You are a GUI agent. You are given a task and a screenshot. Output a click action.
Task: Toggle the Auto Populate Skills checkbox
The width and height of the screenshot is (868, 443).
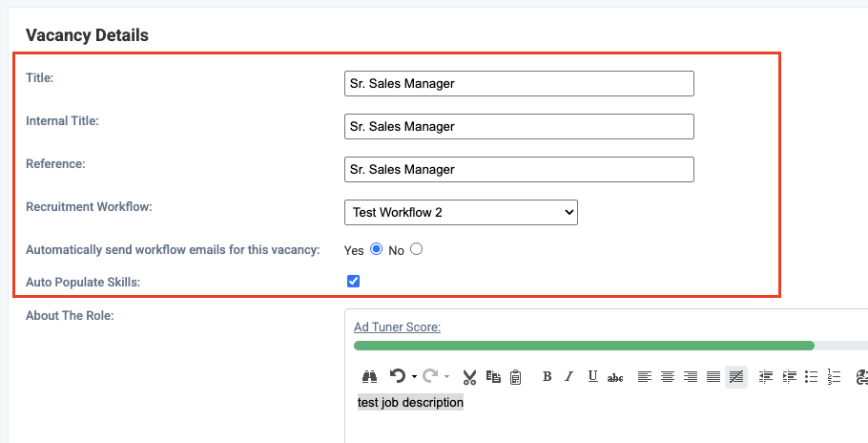pyautogui.click(x=353, y=281)
